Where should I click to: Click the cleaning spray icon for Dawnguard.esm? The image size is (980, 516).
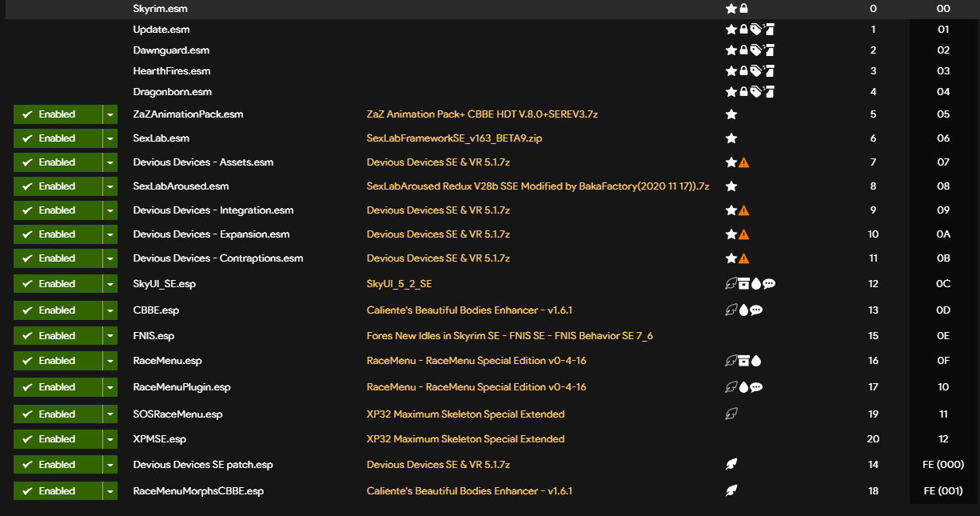point(769,50)
